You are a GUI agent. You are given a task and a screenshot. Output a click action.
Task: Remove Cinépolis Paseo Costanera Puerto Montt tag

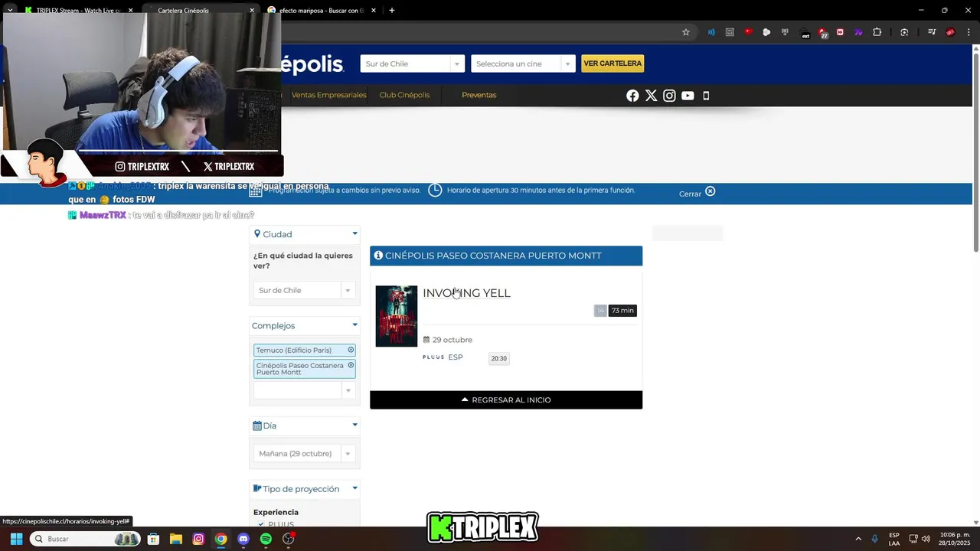coord(351,365)
